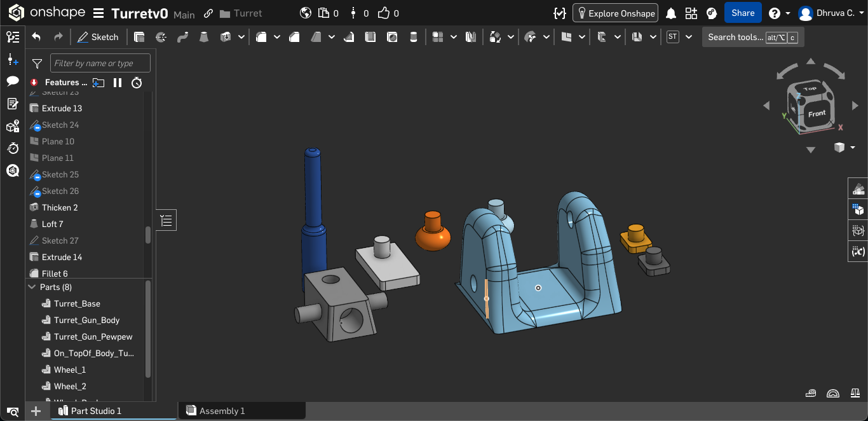Toggle the collapsed feature list flyout button
This screenshot has width=868, height=421.
(166, 221)
